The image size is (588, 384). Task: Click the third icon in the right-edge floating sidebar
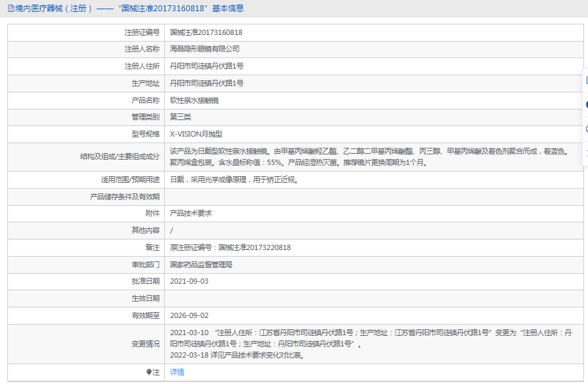[586, 129]
